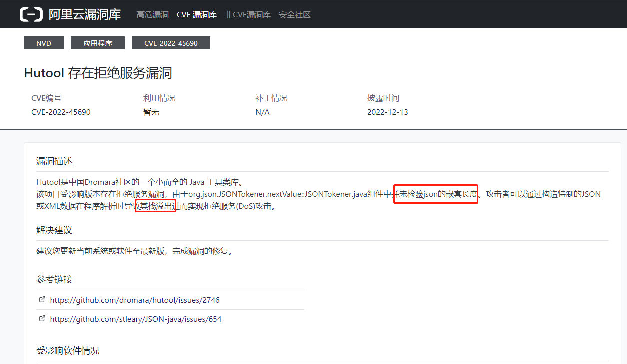Select the CVE编号 label
627x364 pixels.
[46, 98]
